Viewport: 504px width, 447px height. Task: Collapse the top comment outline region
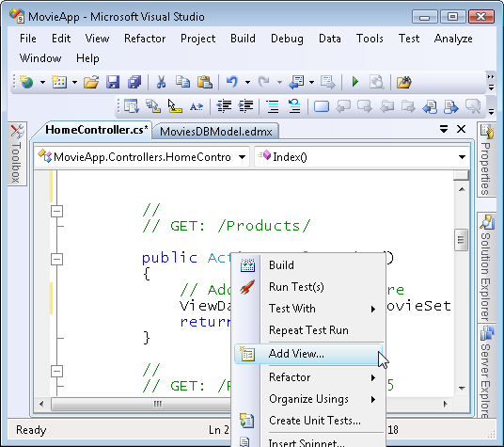click(x=57, y=212)
